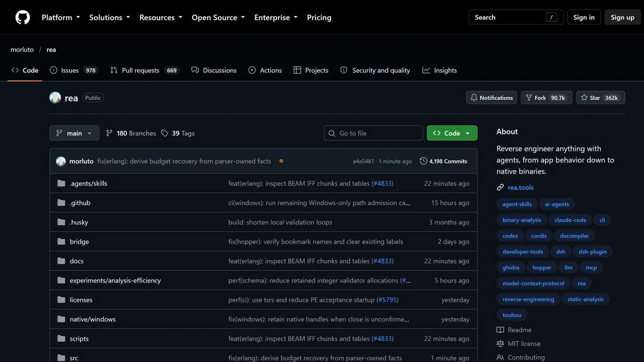The image size is (644, 362).
Task: Expand the Platform menu
Action: click(61, 17)
